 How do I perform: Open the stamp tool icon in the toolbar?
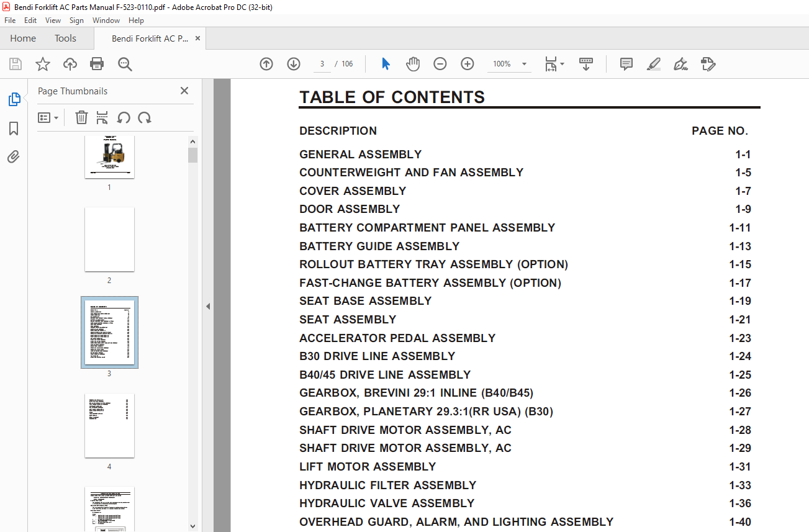[x=708, y=64]
